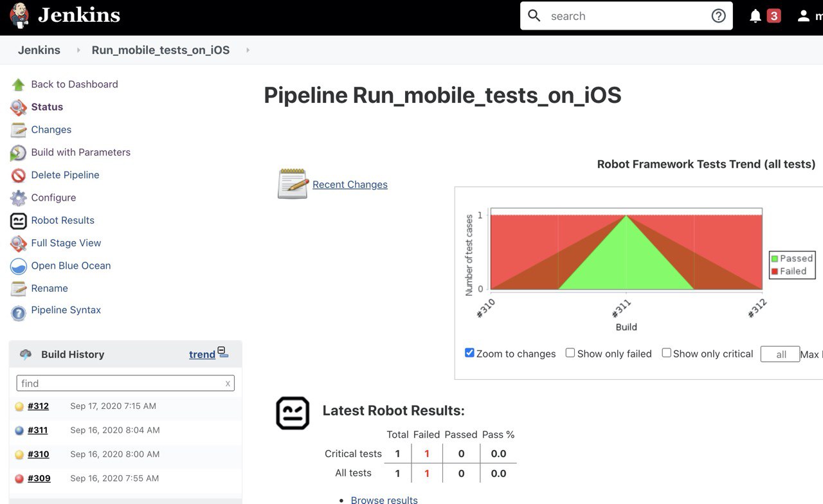Enable the Show only critical checkbox
The height and width of the screenshot is (504, 823).
[666, 353]
